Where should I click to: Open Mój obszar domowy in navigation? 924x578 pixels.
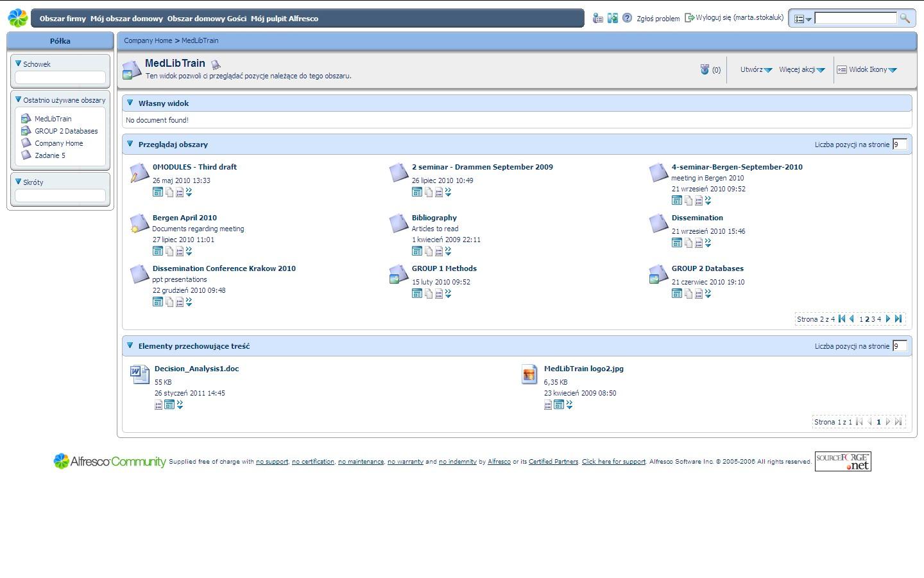click(126, 19)
